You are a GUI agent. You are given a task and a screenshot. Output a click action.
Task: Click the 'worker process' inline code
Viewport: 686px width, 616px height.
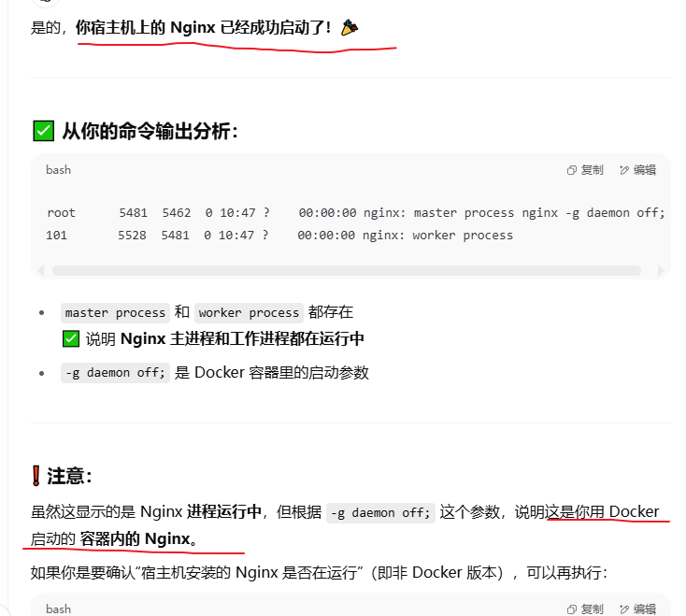[x=249, y=313]
